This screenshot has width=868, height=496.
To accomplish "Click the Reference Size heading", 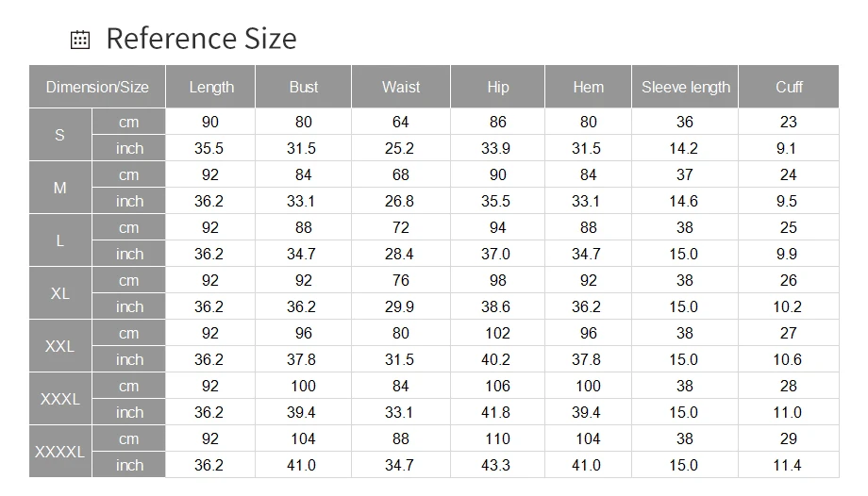I will click(202, 39).
